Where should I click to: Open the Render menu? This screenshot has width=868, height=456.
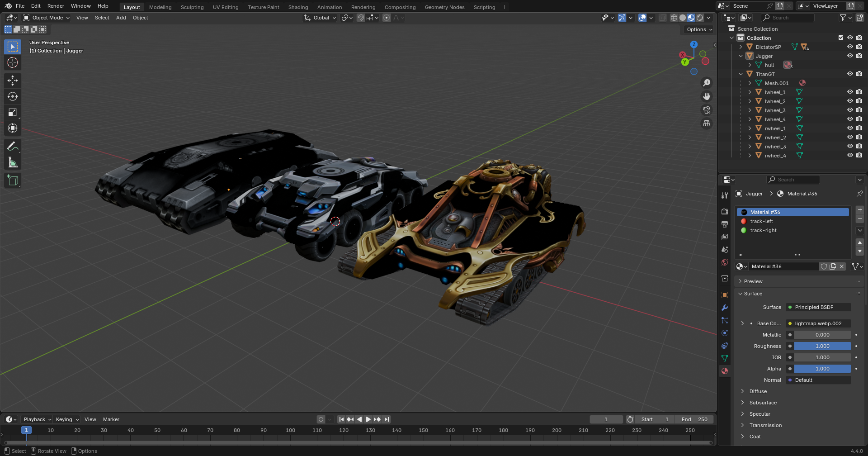tap(56, 6)
